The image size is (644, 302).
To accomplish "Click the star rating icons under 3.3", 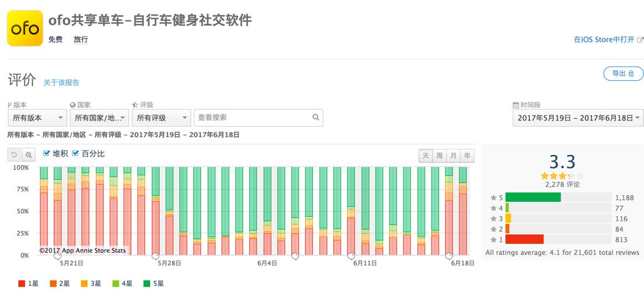I will click(562, 176).
